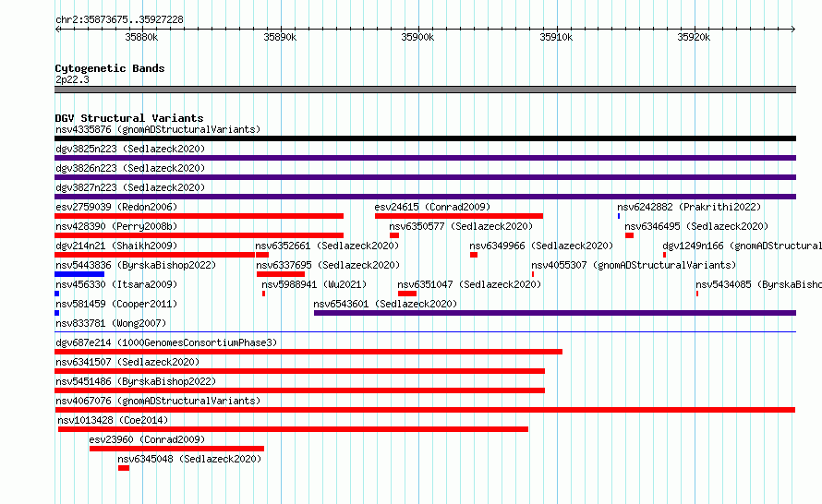Click the red bar under nsv1013428 (Coe2014)
Viewport: 822px width, 504px height.
293,429
